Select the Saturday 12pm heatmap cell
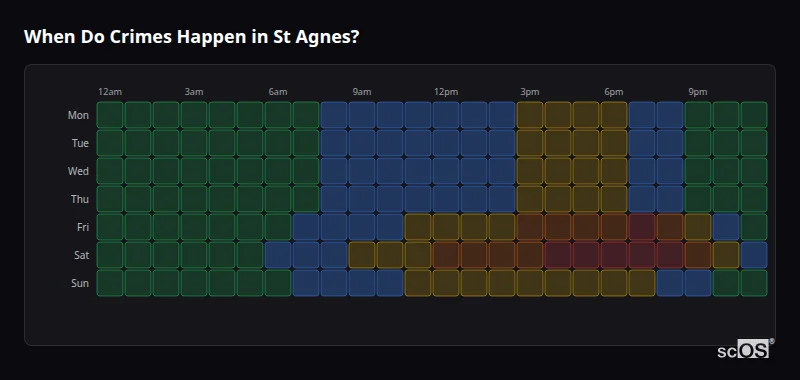800x380 pixels. click(446, 255)
